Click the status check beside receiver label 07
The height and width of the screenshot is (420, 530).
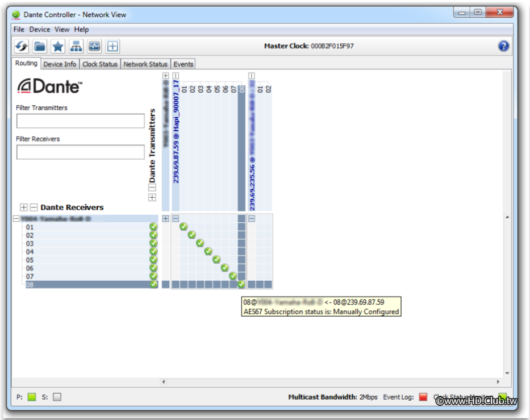pyautogui.click(x=154, y=276)
